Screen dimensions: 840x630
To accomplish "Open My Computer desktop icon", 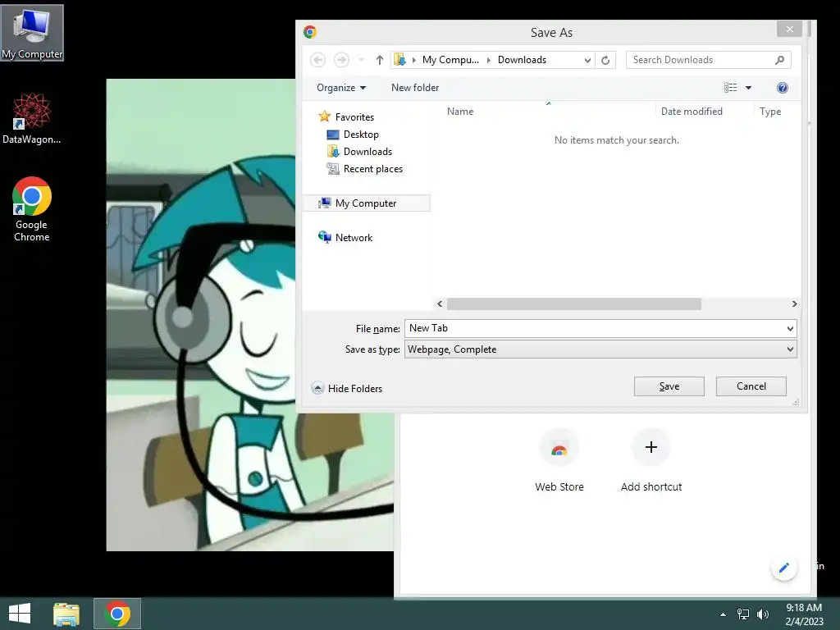I will (x=32, y=33).
